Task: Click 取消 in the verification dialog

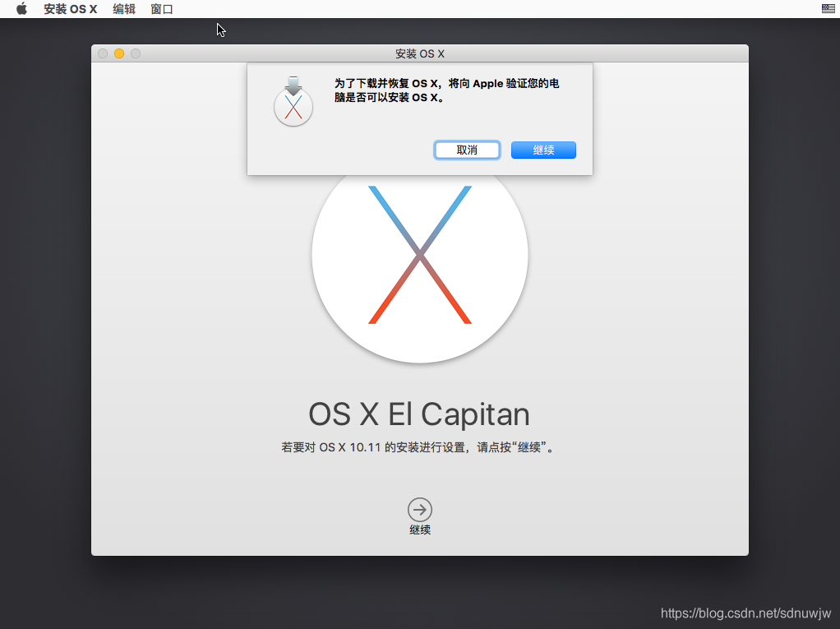Action: [467, 150]
